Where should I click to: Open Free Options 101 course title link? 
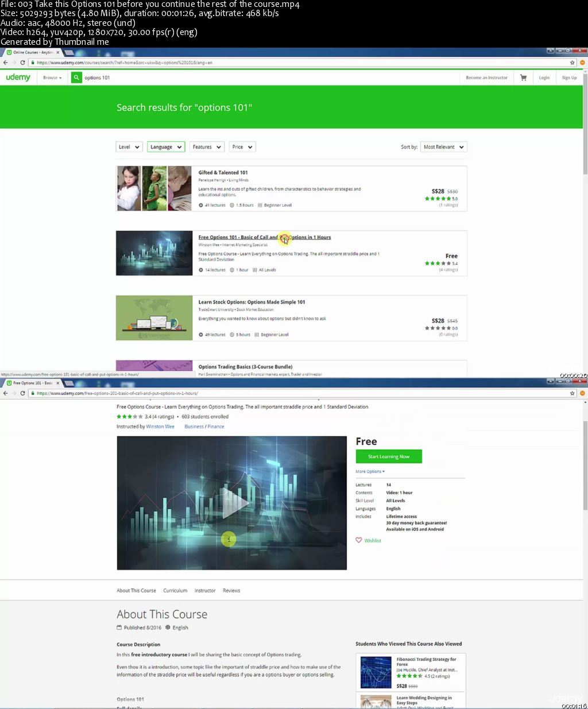tap(265, 237)
